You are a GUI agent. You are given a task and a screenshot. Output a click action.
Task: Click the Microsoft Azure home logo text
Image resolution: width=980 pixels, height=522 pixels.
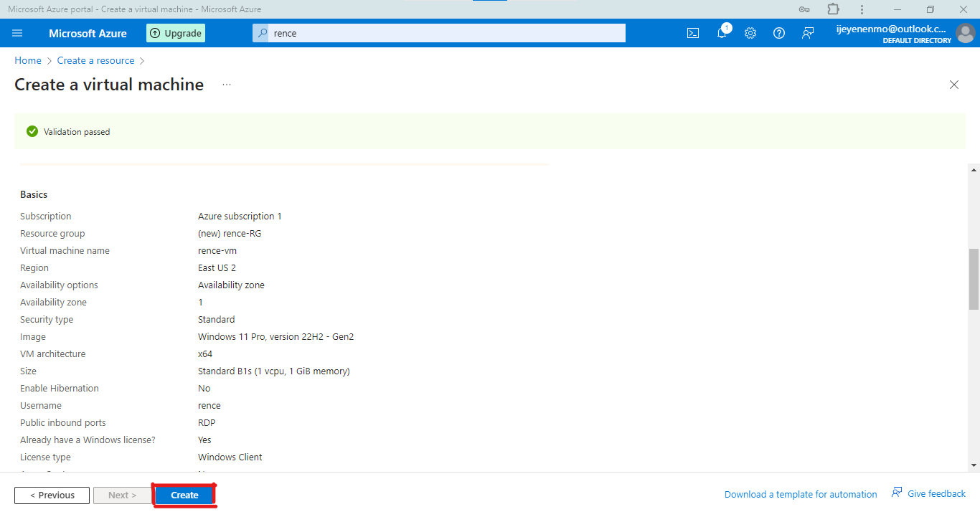pos(88,33)
